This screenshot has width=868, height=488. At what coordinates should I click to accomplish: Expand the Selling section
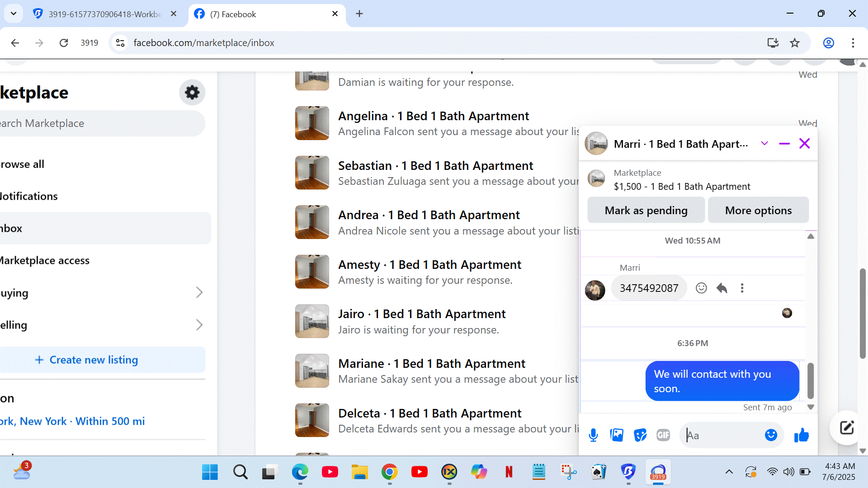tap(199, 325)
